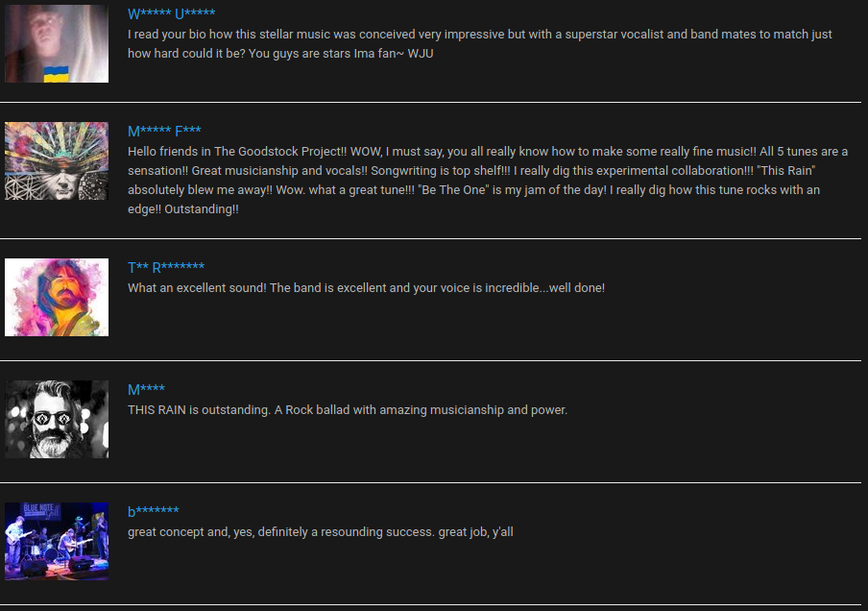Click the 'What an excellent sound!' comment
Screen dimensions: 868x611
click(366, 288)
